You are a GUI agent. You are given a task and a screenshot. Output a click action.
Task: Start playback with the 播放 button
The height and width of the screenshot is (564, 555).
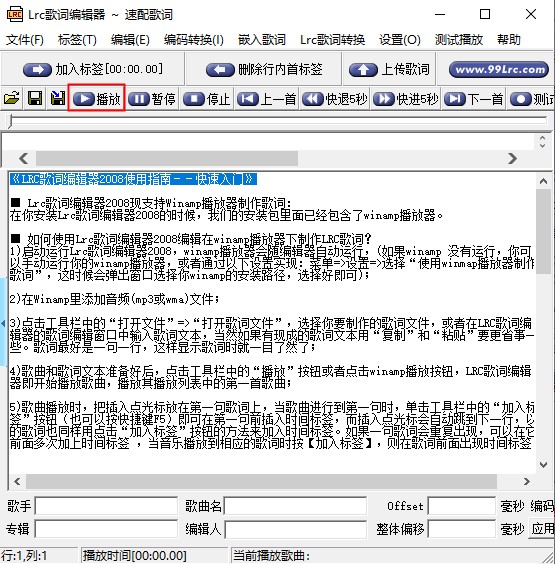(96, 99)
